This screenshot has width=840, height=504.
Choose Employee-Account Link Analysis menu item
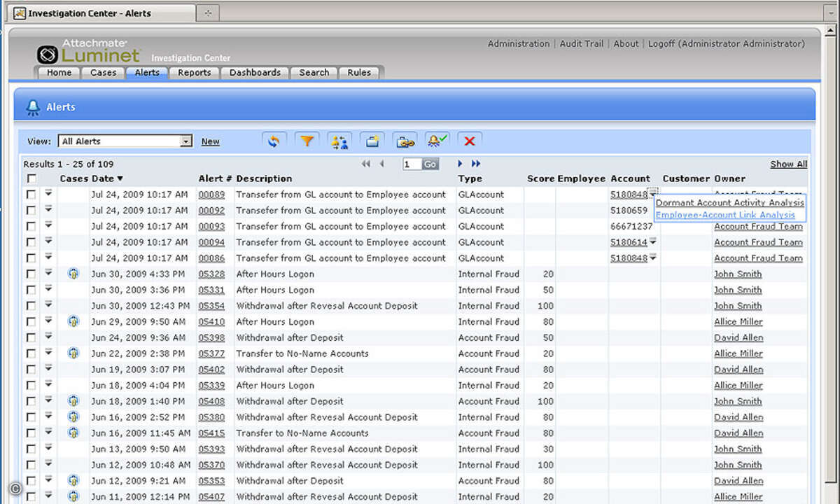725,215
